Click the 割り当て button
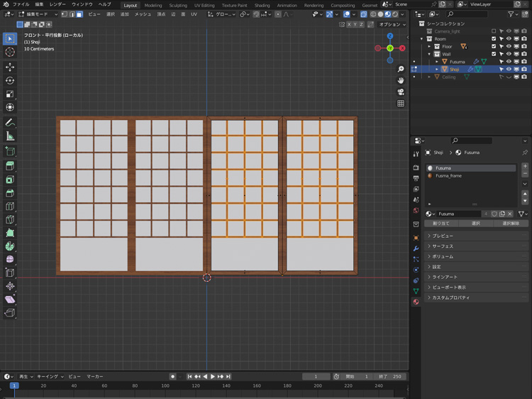The image size is (532, 399). coord(440,223)
